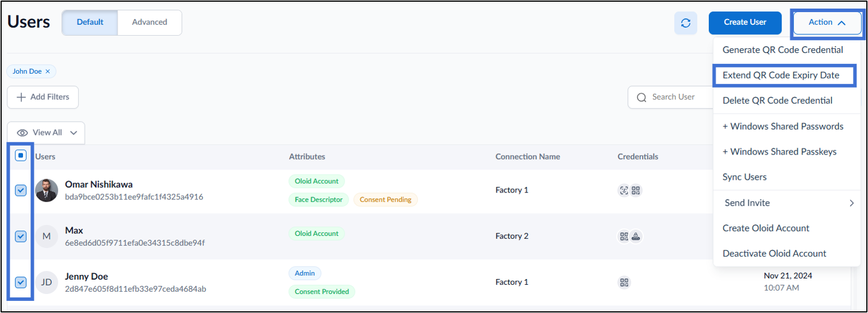
Task: Click Max's shared-device credential icon
Action: coord(636,236)
